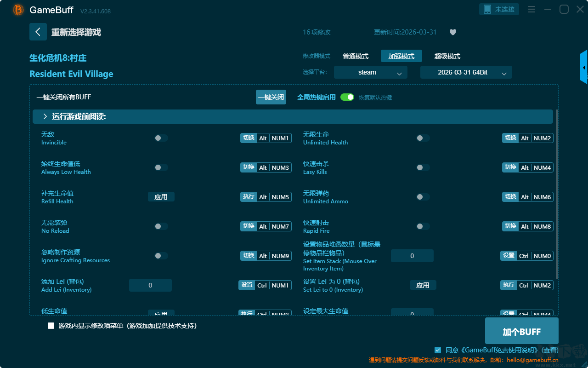Image resolution: width=588 pixels, height=368 pixels.
Task: Open the steam platform dropdown
Action: [371, 72]
